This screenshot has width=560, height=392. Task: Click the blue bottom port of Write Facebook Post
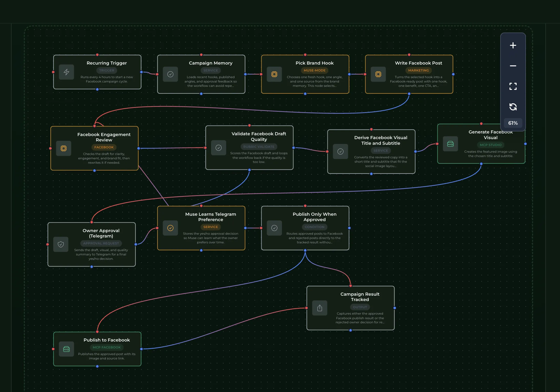[409, 94]
